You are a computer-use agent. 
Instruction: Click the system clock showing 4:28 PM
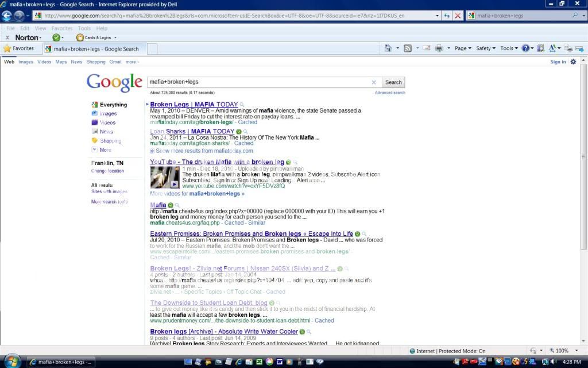pyautogui.click(x=572, y=362)
